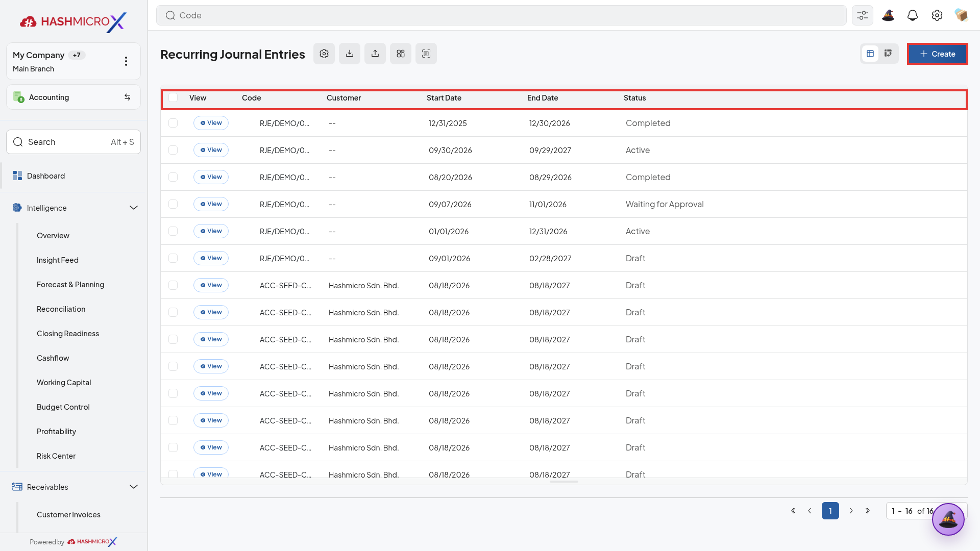Open the Accounting module switcher
980x551 pixels.
point(73,97)
